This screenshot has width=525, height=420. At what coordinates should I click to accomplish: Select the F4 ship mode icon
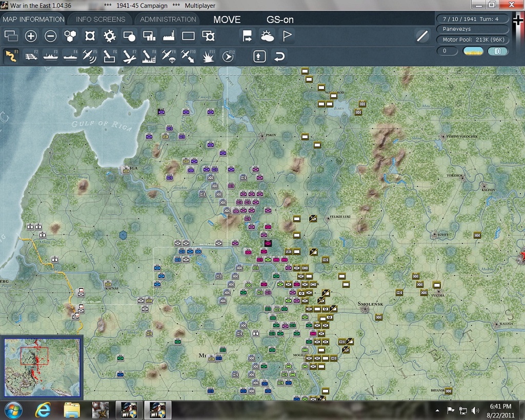point(70,56)
